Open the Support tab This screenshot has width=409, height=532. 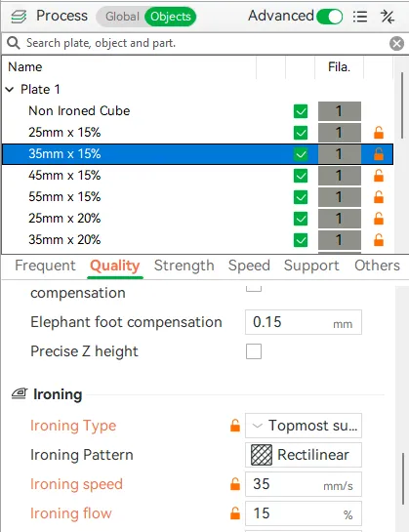coord(311,266)
